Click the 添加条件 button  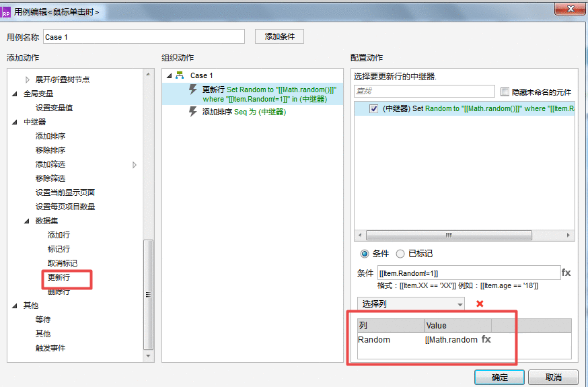(279, 36)
